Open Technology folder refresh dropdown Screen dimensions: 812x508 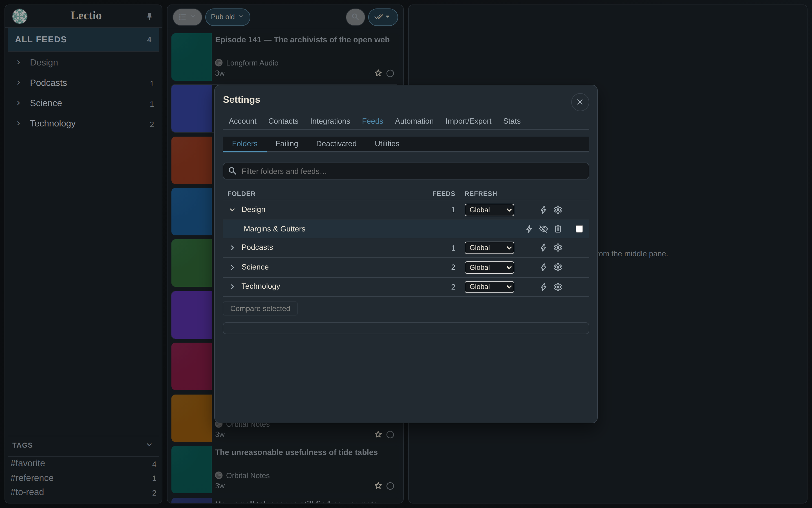(489, 287)
